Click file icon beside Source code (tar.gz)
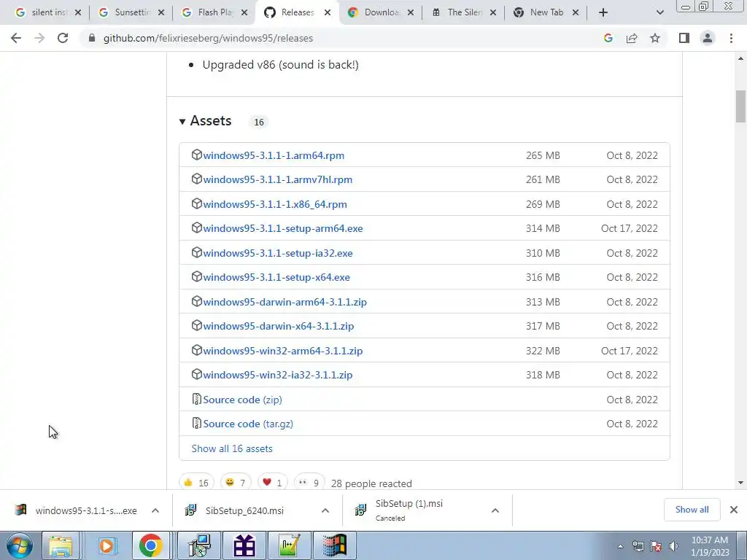The height and width of the screenshot is (560, 747). pos(196,424)
